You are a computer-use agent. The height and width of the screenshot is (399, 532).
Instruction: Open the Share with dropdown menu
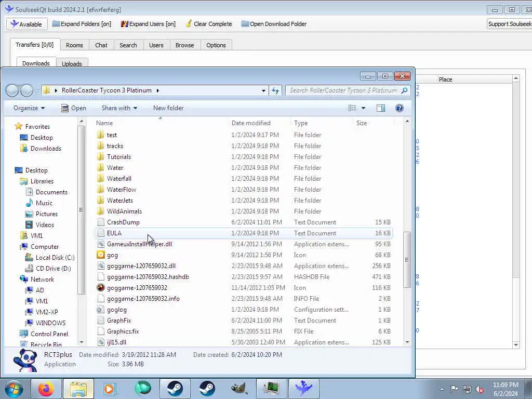pyautogui.click(x=119, y=108)
